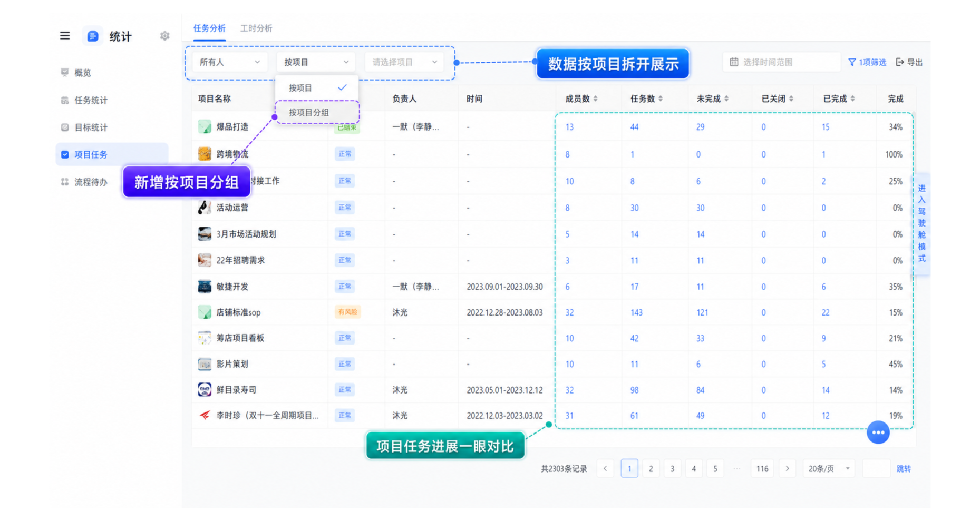980x521 pixels.
Task: Sort by 成员数 column arrows
Action: [x=595, y=99]
